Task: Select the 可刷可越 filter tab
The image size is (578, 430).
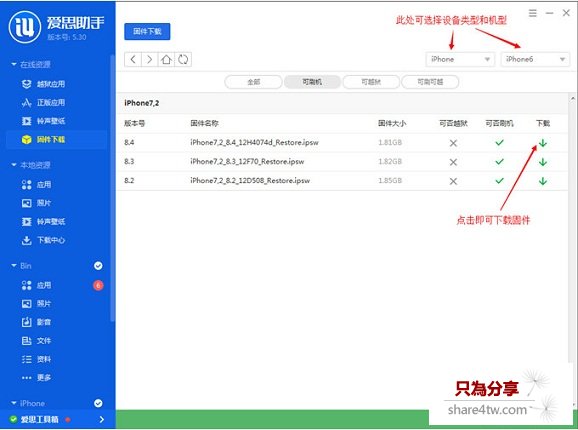Action: [x=430, y=82]
